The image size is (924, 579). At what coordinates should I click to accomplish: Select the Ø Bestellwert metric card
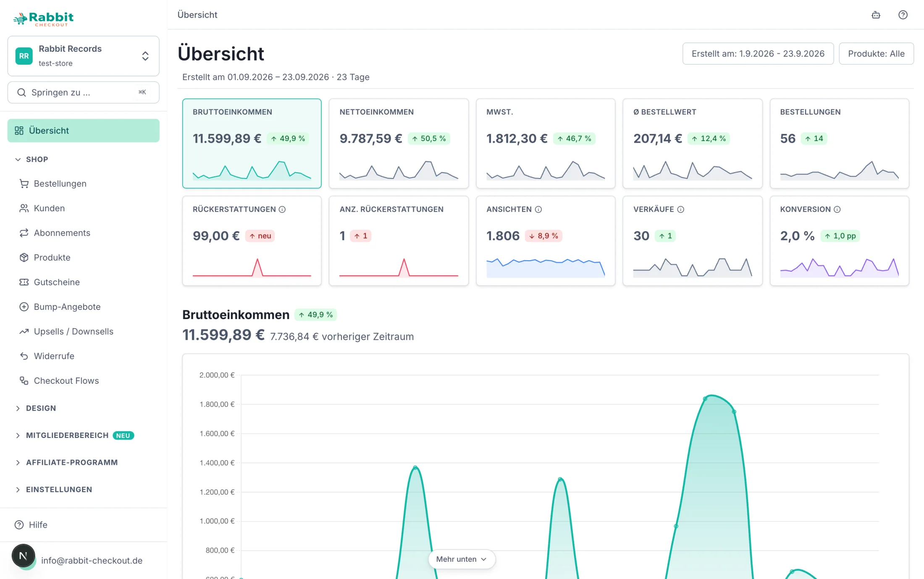pos(692,143)
